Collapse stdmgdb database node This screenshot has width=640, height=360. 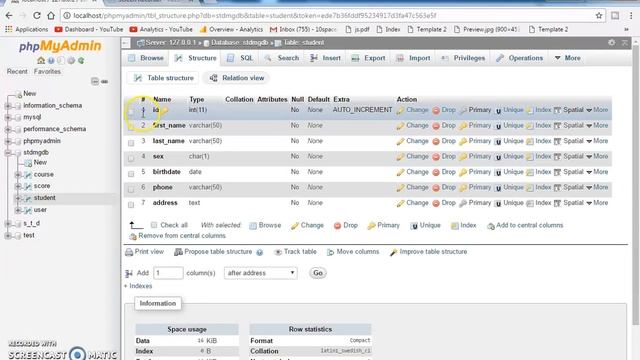click(x=8, y=153)
